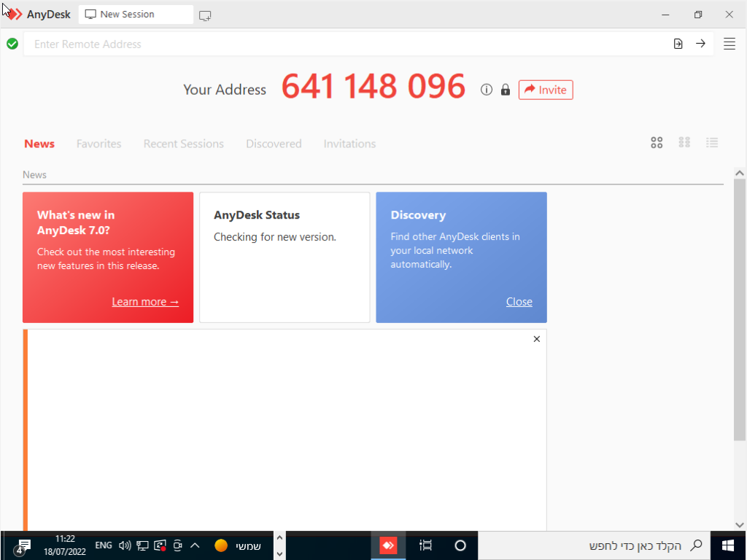Click the network tray icon
Viewport: 747px width, 560px height.
pyautogui.click(x=142, y=545)
